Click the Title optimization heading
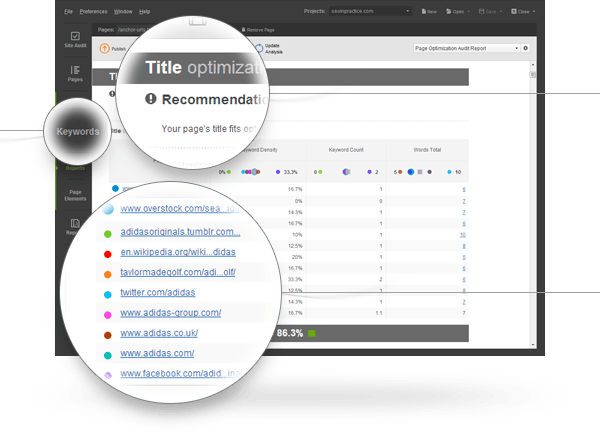 tap(203, 68)
